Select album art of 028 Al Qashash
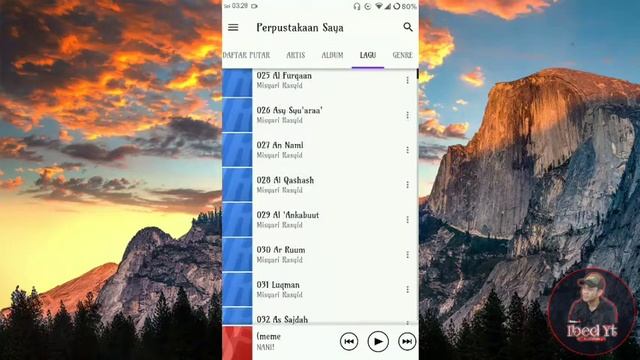The image size is (640, 360). (237, 185)
